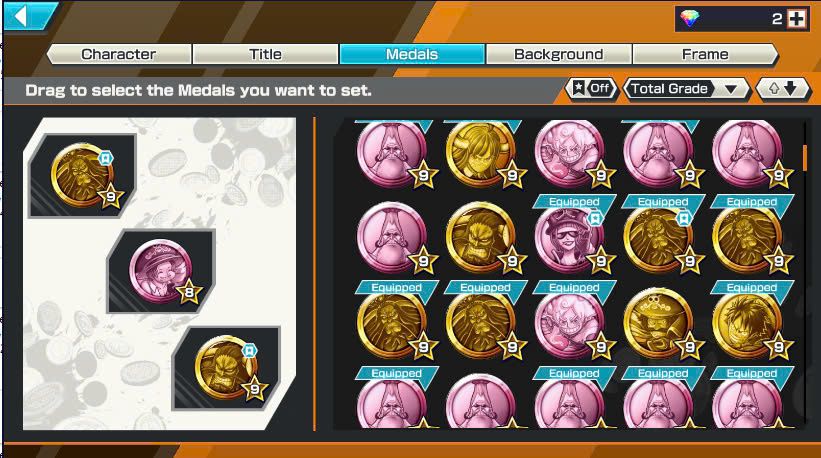Go back using the arrow button
The height and width of the screenshot is (458, 821).
tap(27, 16)
